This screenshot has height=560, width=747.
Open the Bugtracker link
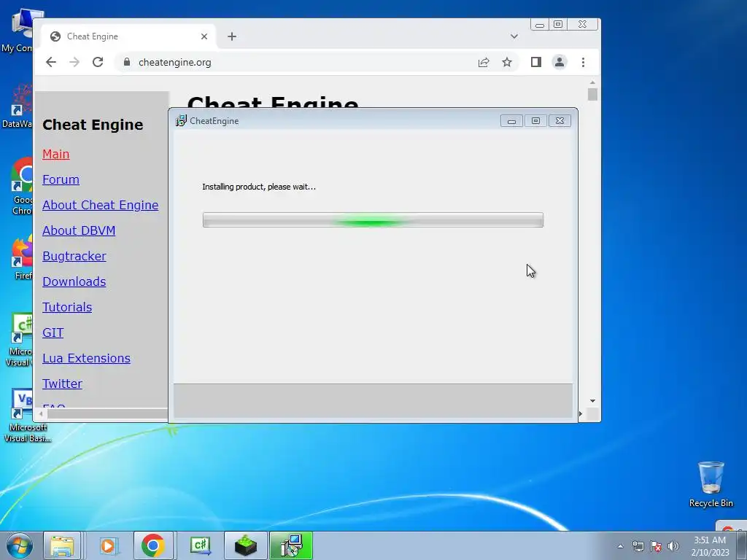(x=74, y=256)
